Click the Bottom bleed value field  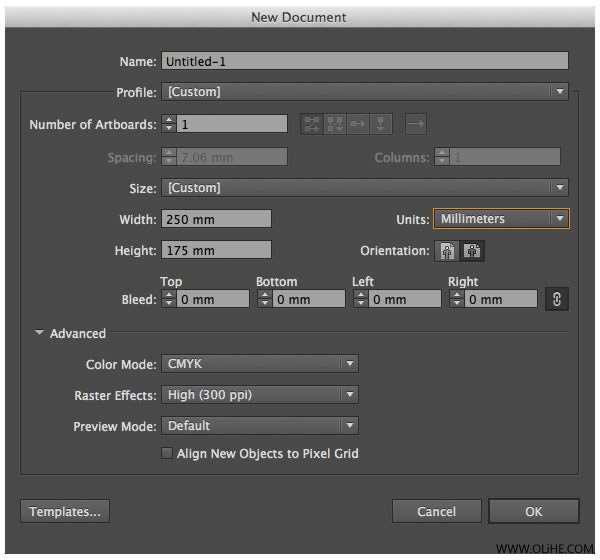click(309, 299)
